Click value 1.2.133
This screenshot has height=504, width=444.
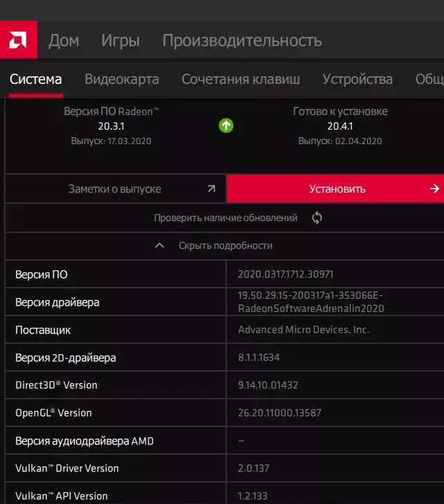253,496
